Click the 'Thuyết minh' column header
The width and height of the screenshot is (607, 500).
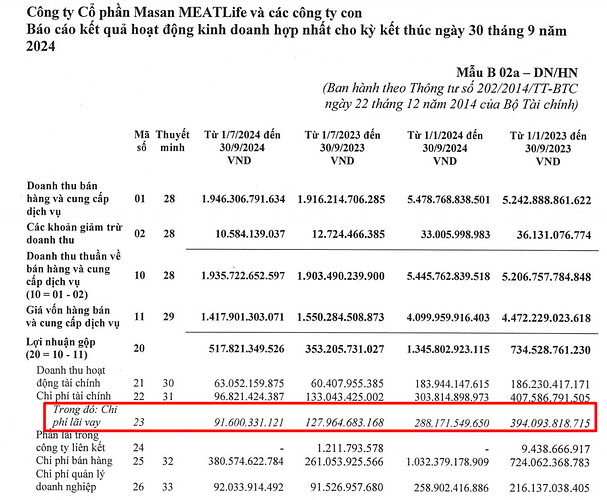pos(172,141)
